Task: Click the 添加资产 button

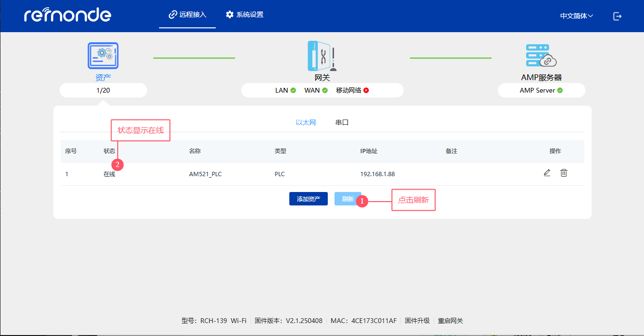Action: [x=309, y=199]
